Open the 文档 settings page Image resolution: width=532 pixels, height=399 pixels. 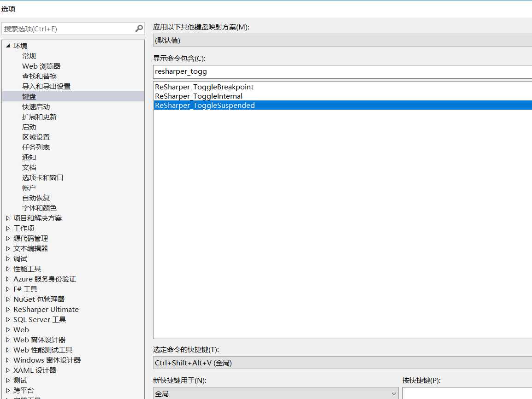29,167
